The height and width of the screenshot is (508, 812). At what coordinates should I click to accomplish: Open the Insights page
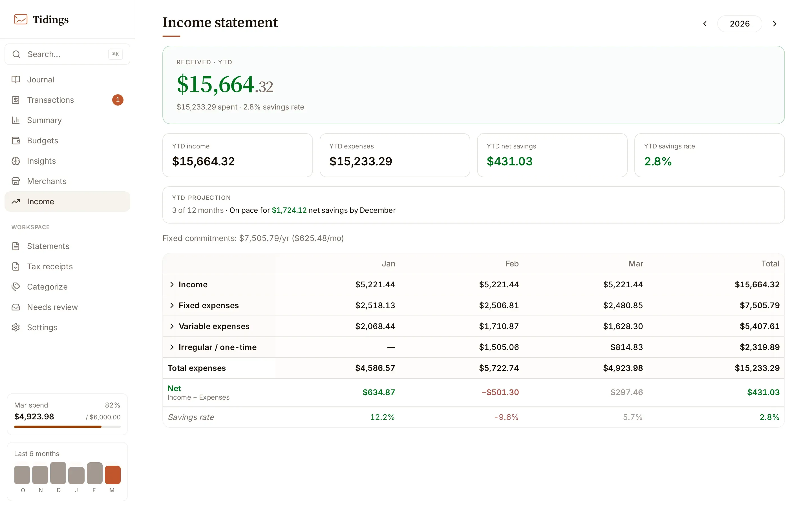click(x=67, y=161)
